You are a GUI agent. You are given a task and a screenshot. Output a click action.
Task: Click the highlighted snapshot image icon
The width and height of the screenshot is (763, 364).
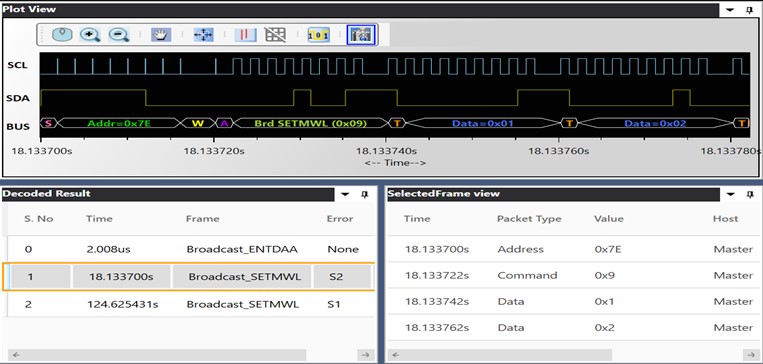361,35
